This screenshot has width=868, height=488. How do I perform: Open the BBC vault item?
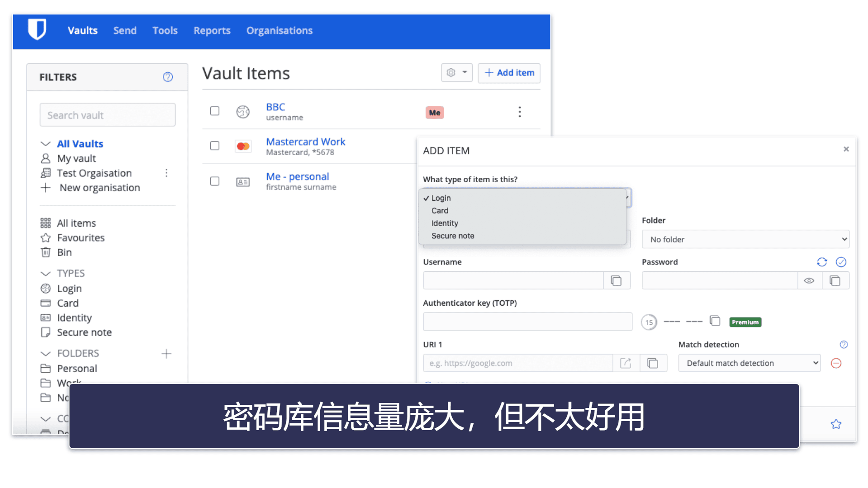point(275,107)
